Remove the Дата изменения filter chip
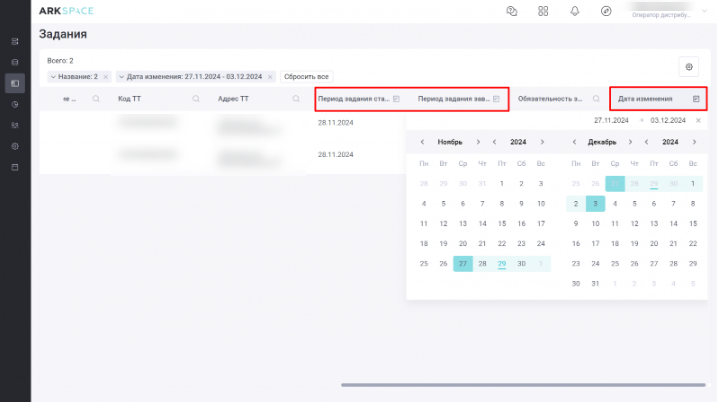 [x=270, y=76]
